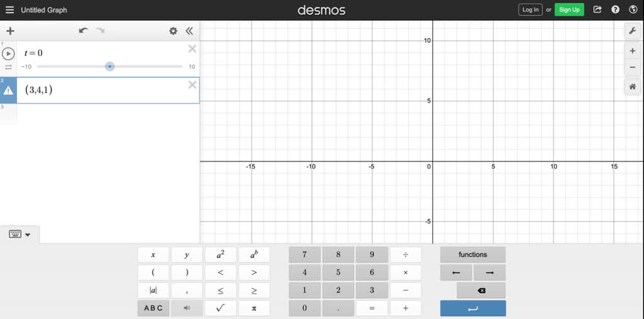The image size is (644, 319).
Task: Open the help menu
Action: [616, 9]
